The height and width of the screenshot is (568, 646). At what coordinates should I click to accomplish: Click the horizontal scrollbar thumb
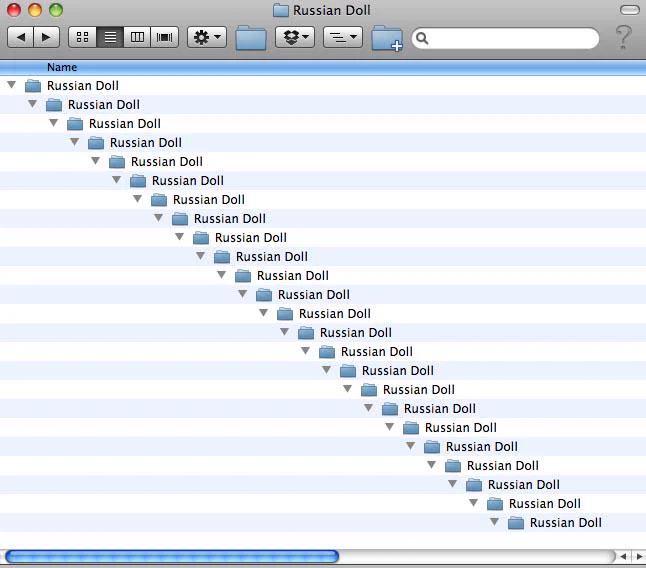coord(172,556)
